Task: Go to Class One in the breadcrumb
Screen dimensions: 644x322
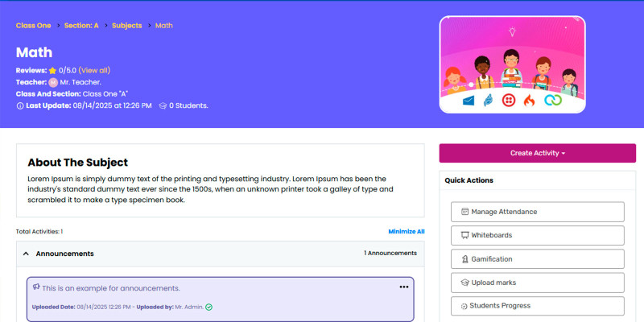Action: 33,26
